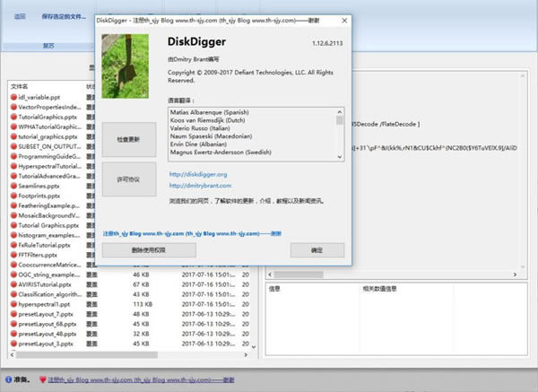This screenshot has width=538, height=392.
Task: Click red icon beside tutorial_graphics.pptx
Action: (x=13, y=136)
